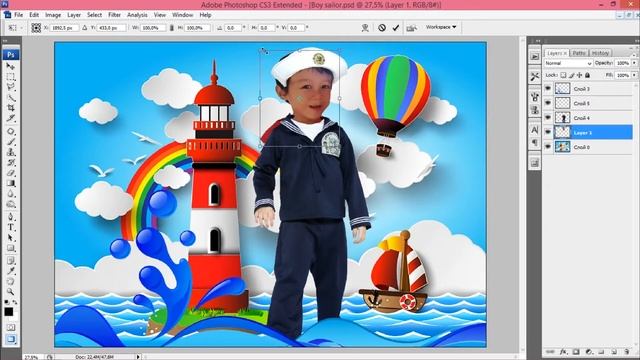
Task: Switch to the History tab
Action: [x=600, y=53]
